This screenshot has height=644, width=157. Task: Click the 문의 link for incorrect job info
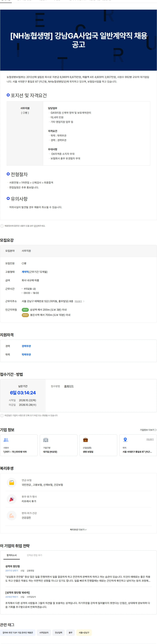point(36,226)
